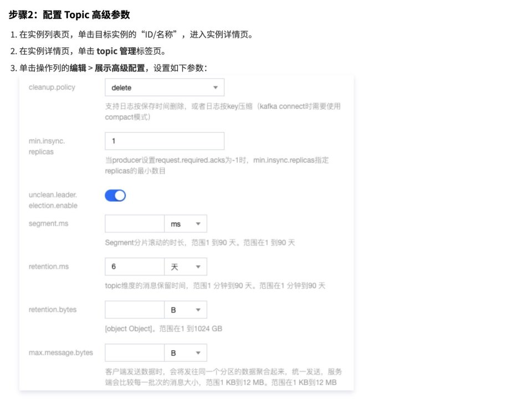The width and height of the screenshot is (532, 400).
Task: Click the retention.bytes field label
Action: click(x=52, y=310)
